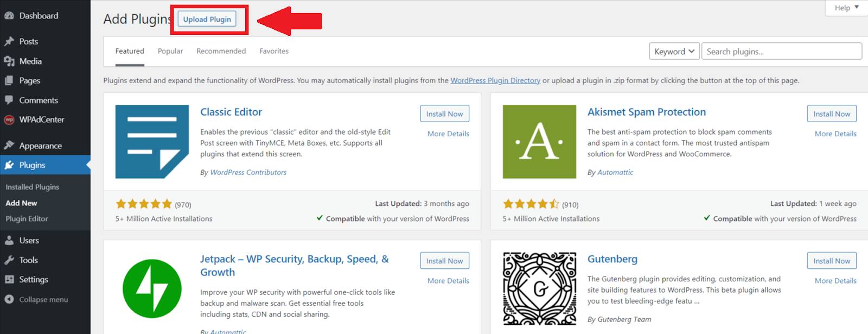This screenshot has height=334, width=868.
Task: Open the Pages menu entry
Action: click(30, 80)
